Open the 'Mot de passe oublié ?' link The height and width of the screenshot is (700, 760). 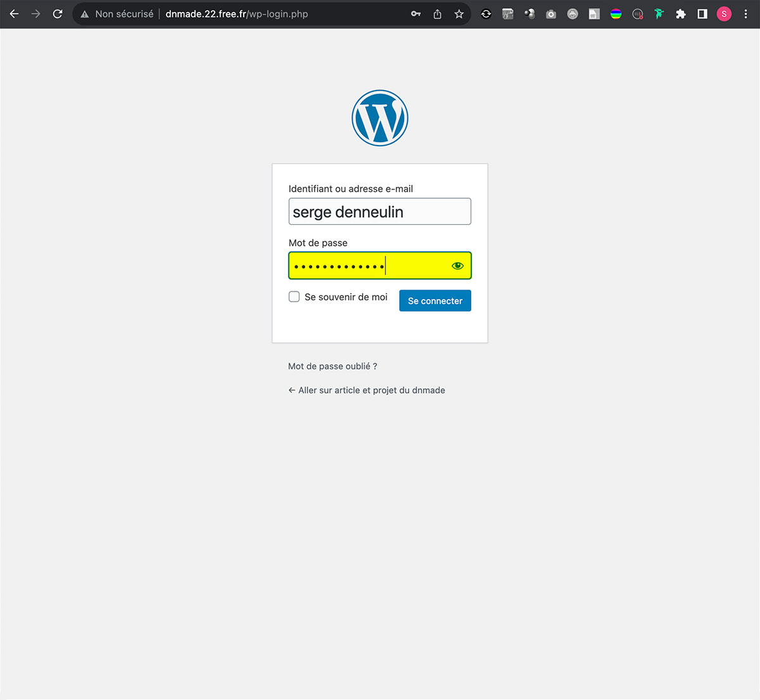[332, 366]
